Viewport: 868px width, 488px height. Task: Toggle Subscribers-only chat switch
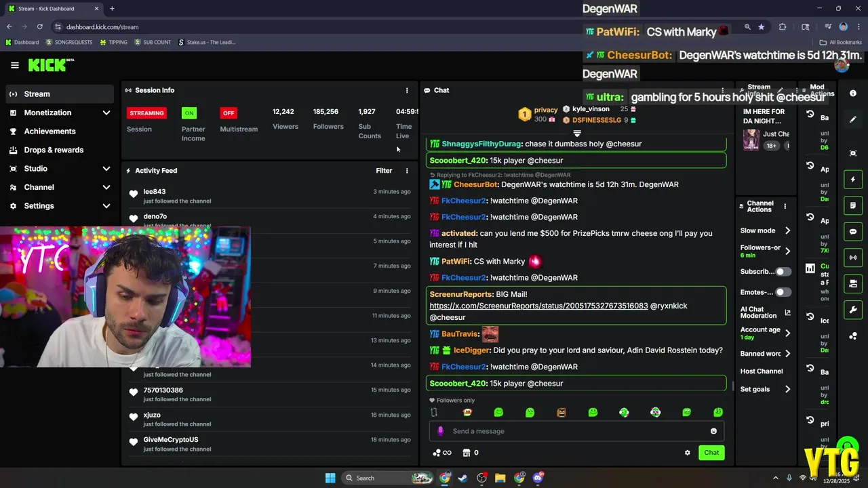coord(783,272)
